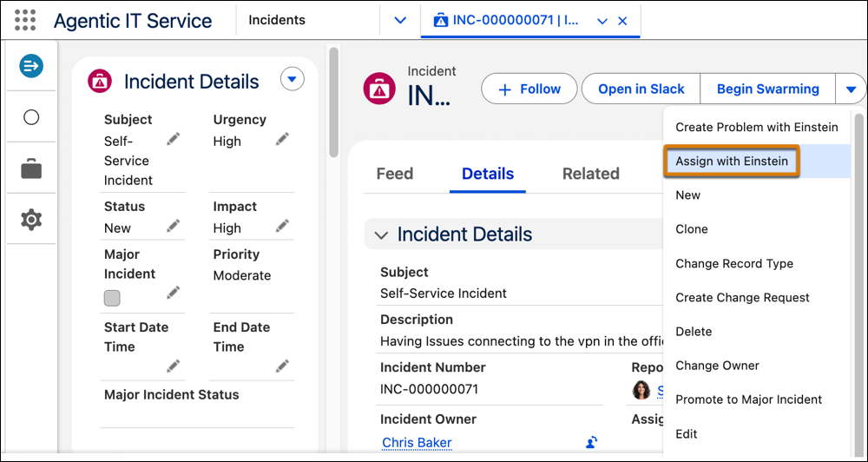The width and height of the screenshot is (868, 462).
Task: Open the Related tab
Action: tap(590, 174)
